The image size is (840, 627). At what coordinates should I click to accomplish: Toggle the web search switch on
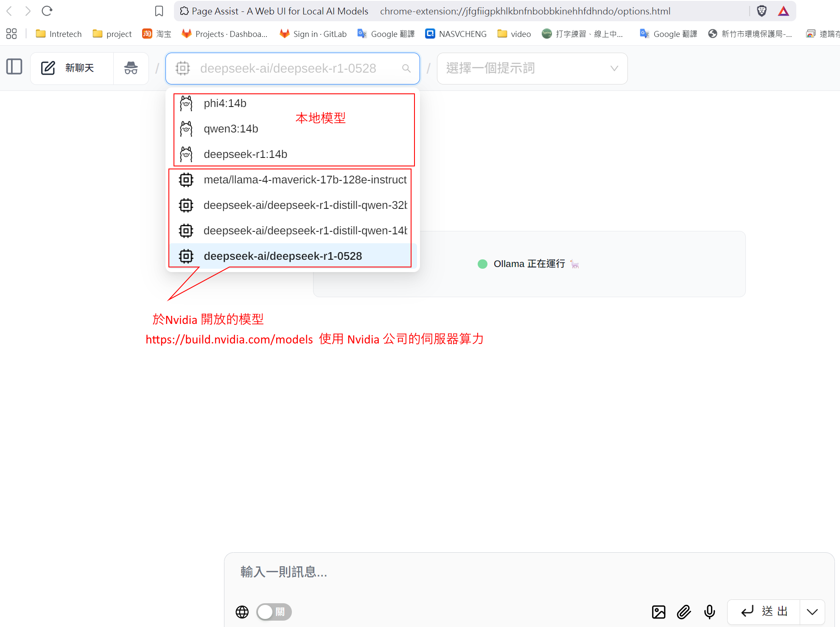[x=274, y=612]
